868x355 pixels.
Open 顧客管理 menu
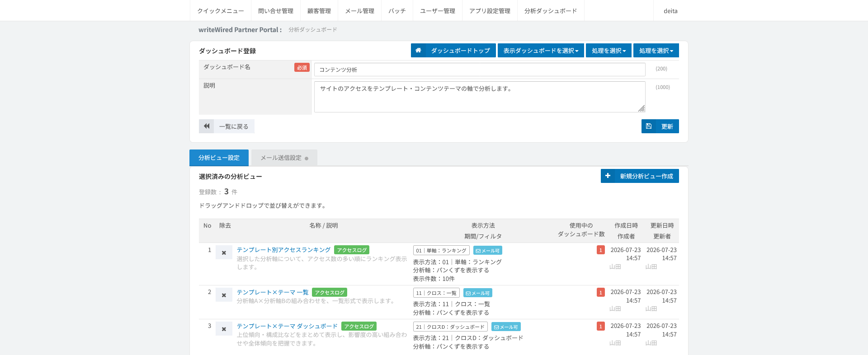319,11
